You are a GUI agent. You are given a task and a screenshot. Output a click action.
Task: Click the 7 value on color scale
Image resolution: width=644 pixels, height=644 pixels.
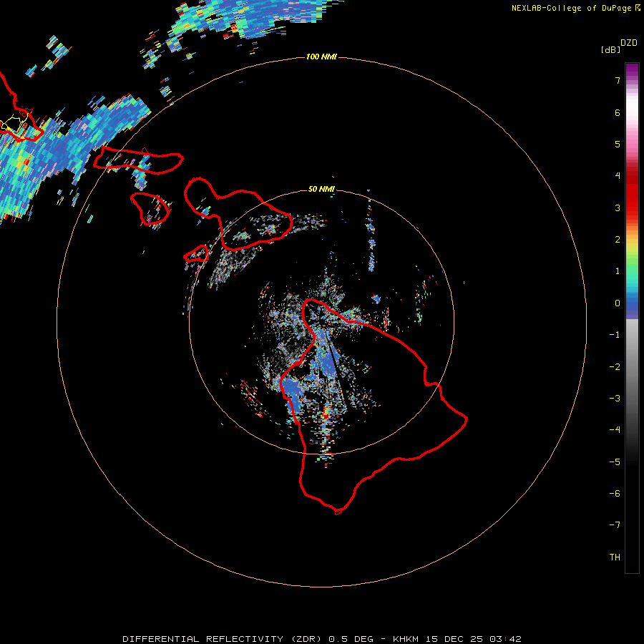618,80
